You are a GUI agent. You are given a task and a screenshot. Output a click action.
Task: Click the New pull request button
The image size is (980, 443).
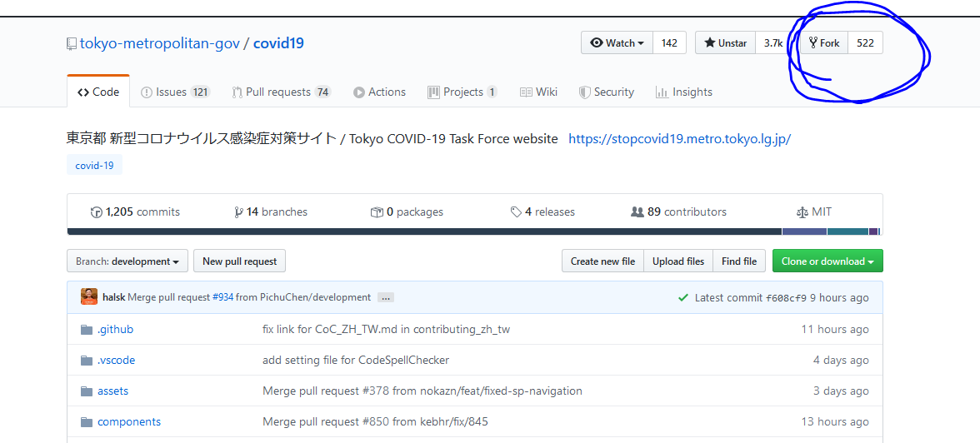pos(239,261)
